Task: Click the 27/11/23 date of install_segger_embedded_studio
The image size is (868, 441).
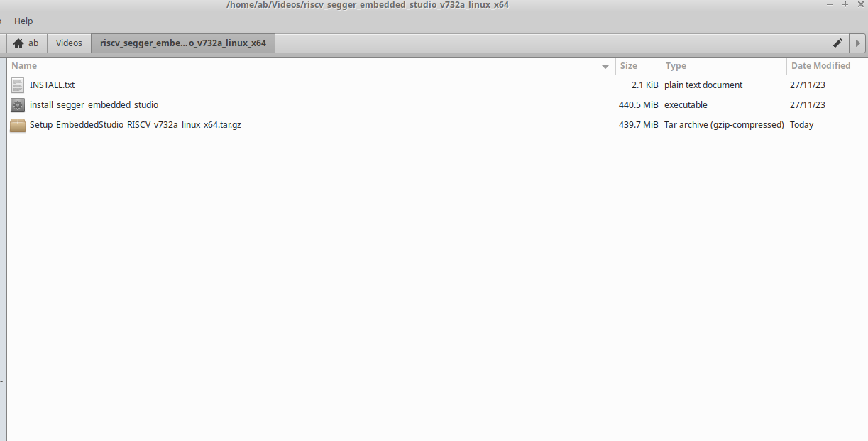Action: click(807, 105)
